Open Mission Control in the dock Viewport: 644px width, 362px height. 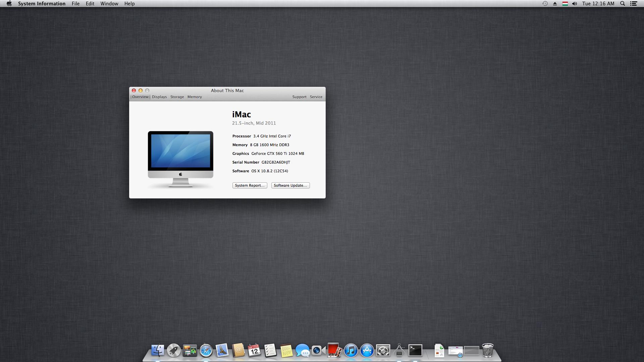pos(190,351)
